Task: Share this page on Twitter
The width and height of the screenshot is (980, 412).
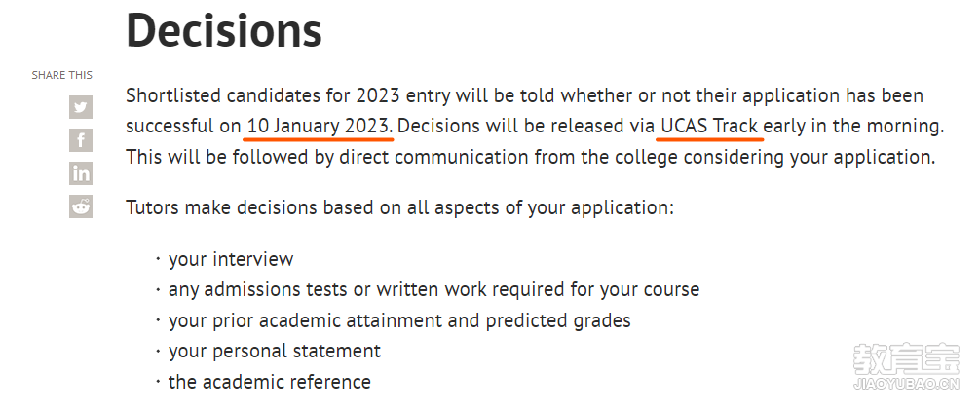Action: (81, 107)
